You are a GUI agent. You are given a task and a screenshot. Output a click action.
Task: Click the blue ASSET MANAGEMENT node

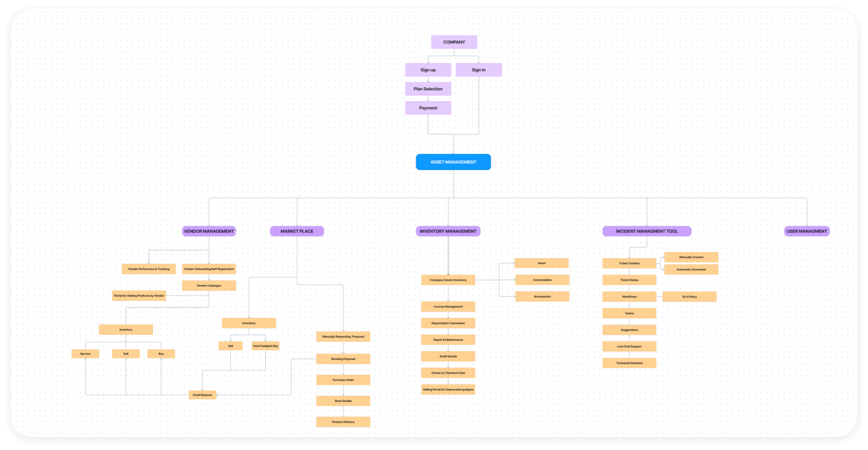(x=453, y=162)
